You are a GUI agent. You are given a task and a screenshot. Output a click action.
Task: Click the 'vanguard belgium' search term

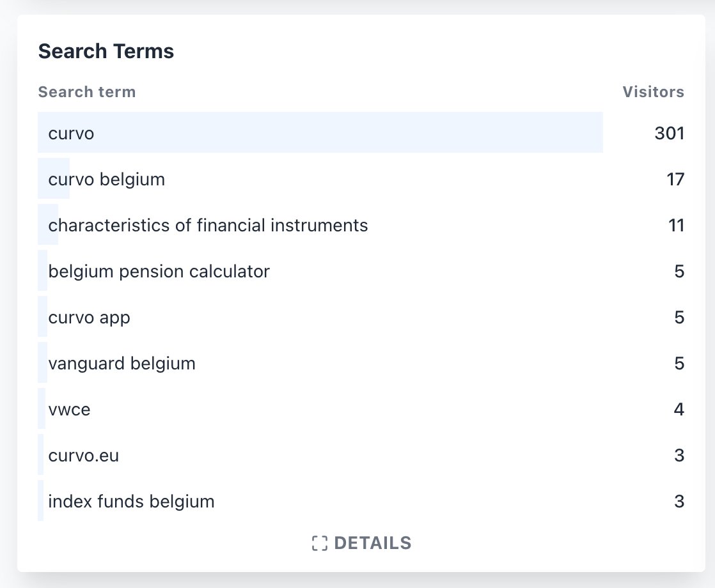tap(122, 364)
